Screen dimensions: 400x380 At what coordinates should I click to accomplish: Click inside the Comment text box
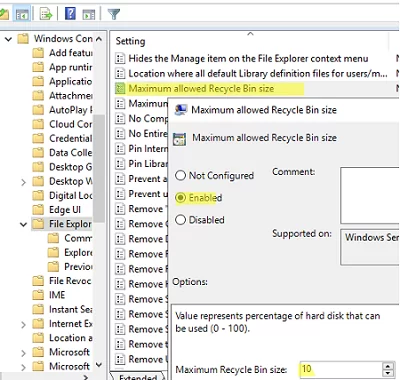tap(370, 195)
